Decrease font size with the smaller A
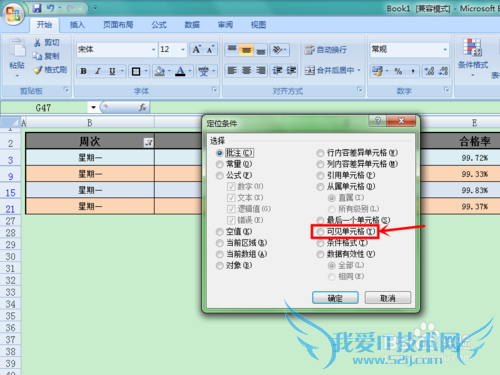The width and height of the screenshot is (500, 375). tap(210, 50)
